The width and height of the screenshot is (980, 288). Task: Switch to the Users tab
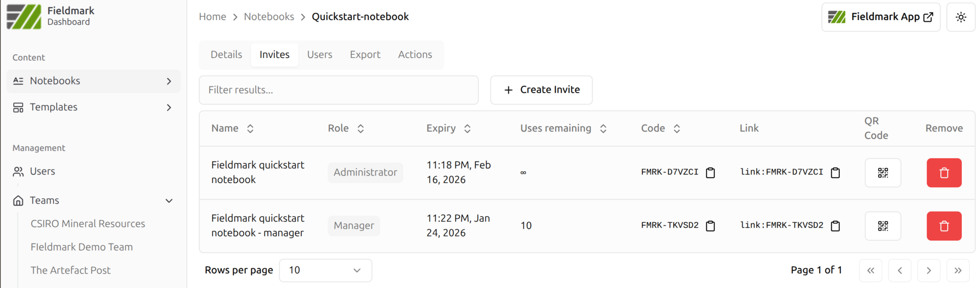(319, 54)
